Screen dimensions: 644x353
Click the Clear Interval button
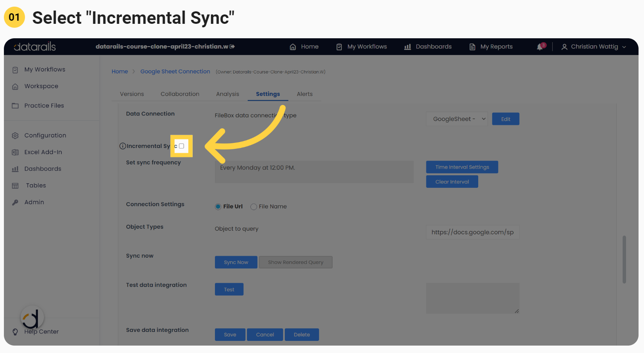452,182
